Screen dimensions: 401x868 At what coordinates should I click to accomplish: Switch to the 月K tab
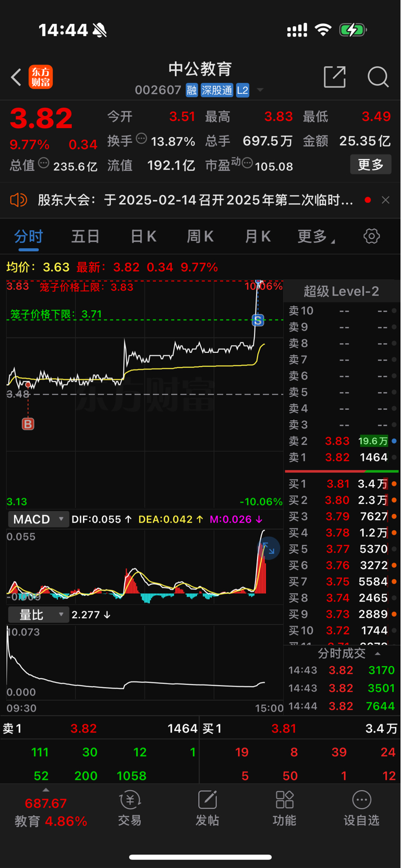click(258, 237)
